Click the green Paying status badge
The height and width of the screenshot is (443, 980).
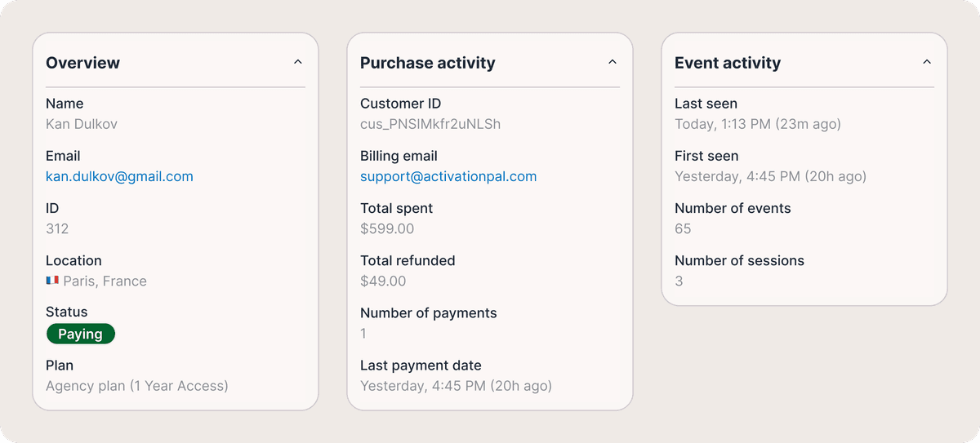[81, 334]
